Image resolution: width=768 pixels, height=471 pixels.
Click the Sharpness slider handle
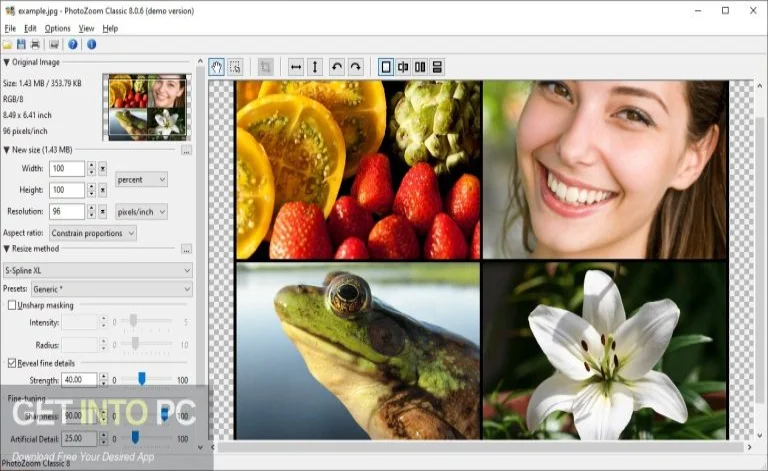tap(165, 414)
